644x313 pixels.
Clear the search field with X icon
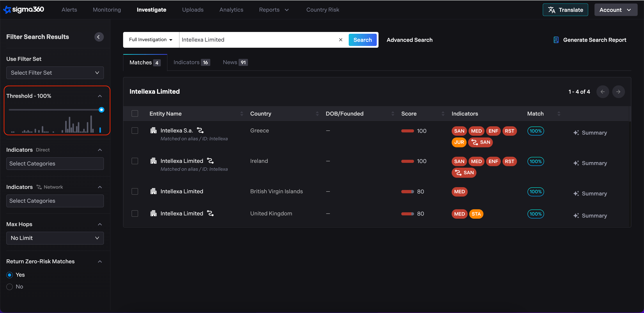(340, 40)
